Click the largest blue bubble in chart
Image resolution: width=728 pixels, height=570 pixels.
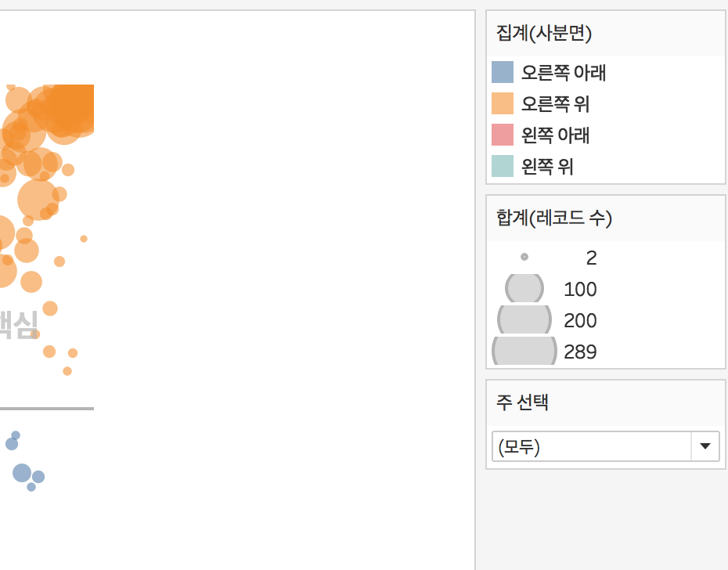[x=22, y=473]
